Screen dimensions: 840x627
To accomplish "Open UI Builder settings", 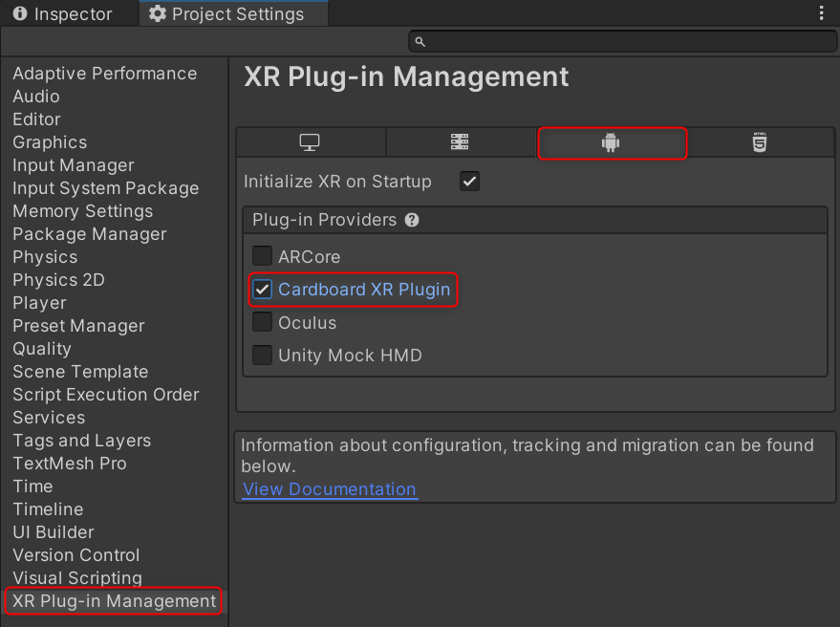I will 54,532.
